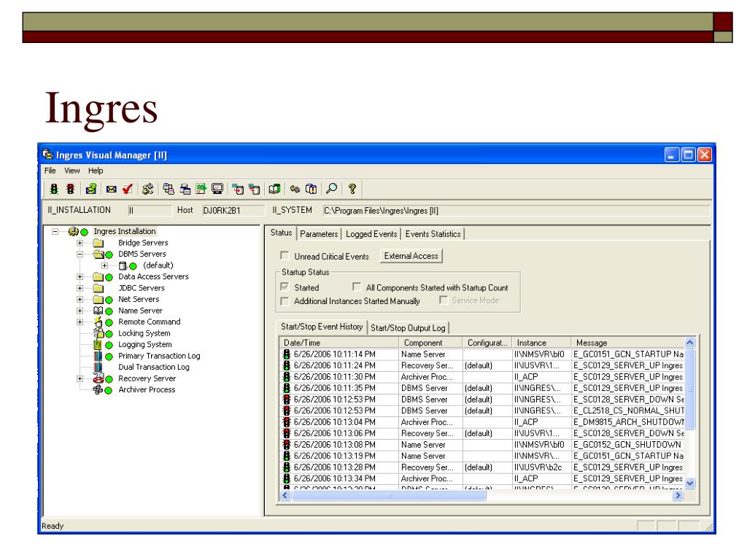Sort by the Message column header
The height and width of the screenshot is (560, 747).
(627, 343)
